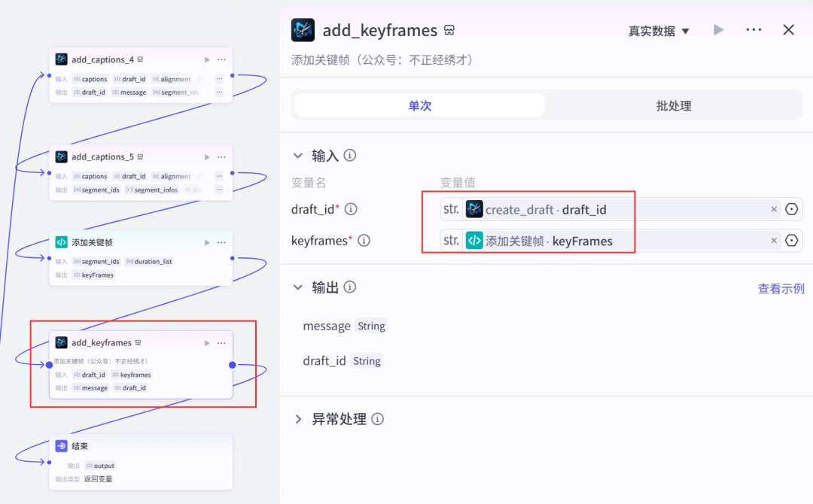Collapse the 输出 section

(x=298, y=287)
